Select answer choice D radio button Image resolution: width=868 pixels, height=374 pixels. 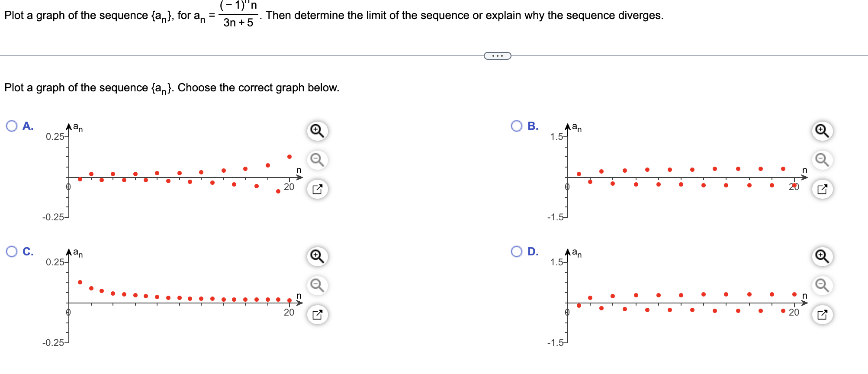tap(516, 252)
